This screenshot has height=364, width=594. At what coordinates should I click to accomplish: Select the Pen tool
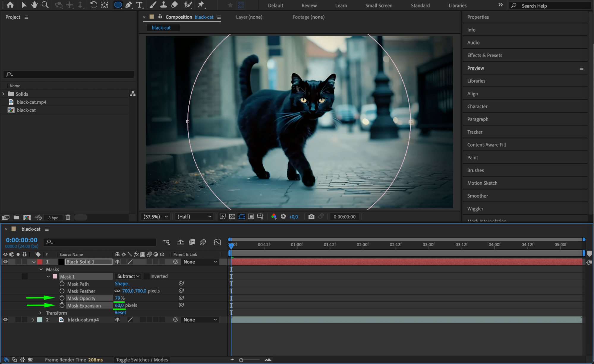[x=128, y=5]
